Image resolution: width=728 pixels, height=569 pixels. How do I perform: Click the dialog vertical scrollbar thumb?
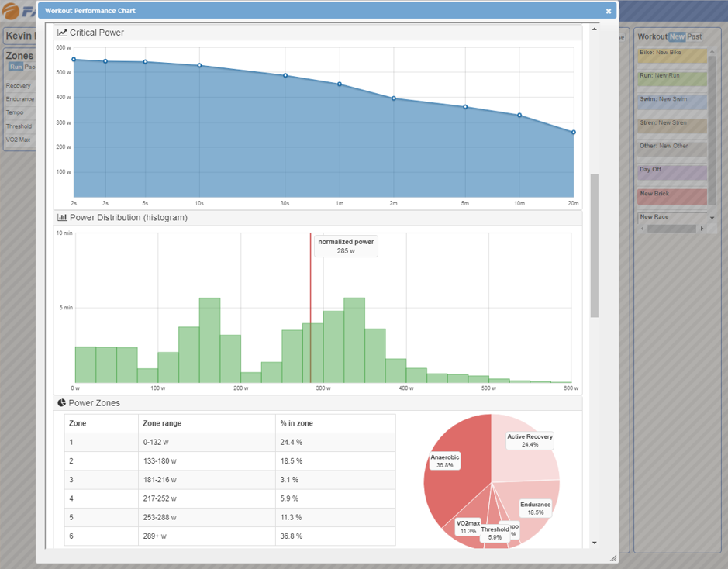coord(595,244)
